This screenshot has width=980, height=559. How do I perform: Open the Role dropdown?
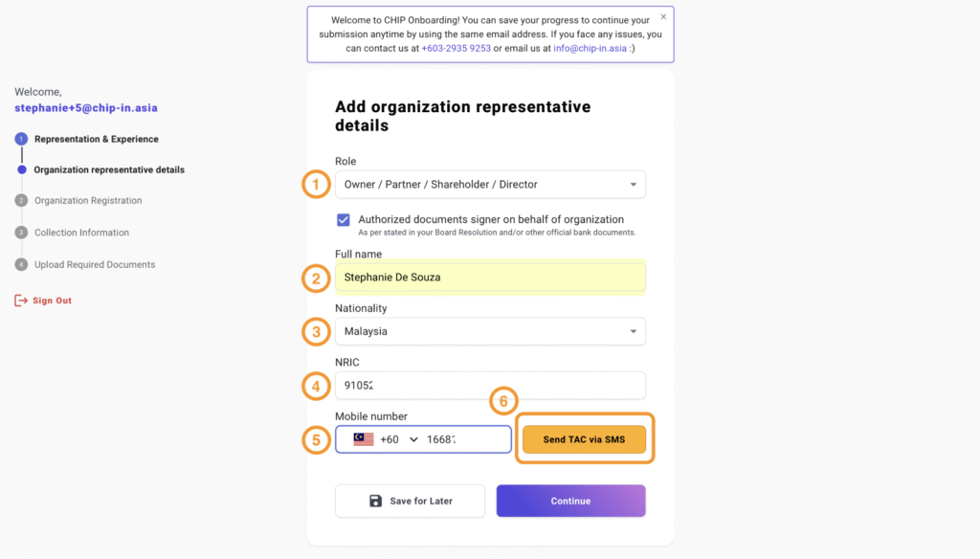pos(490,185)
